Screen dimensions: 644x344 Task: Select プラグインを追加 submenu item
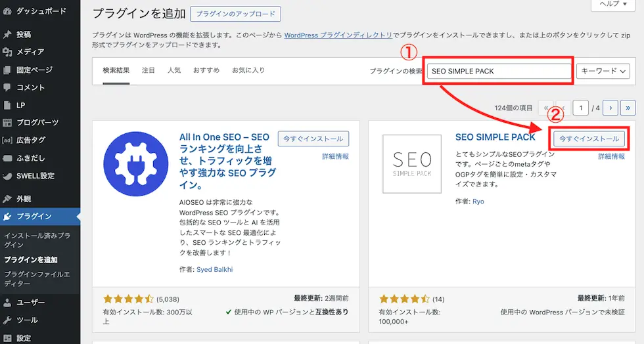coord(31,260)
